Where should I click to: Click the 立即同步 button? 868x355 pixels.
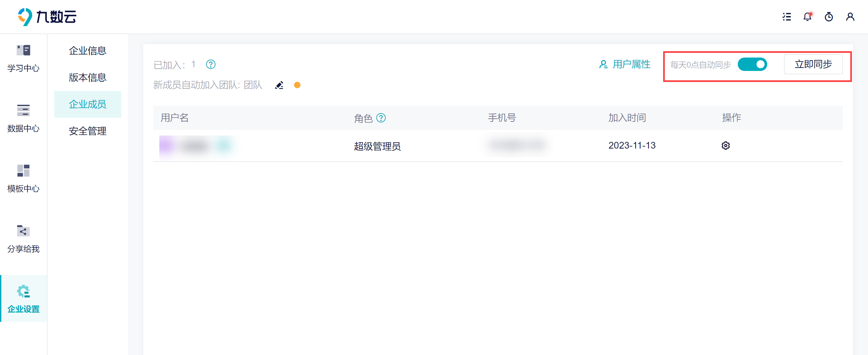click(x=813, y=64)
